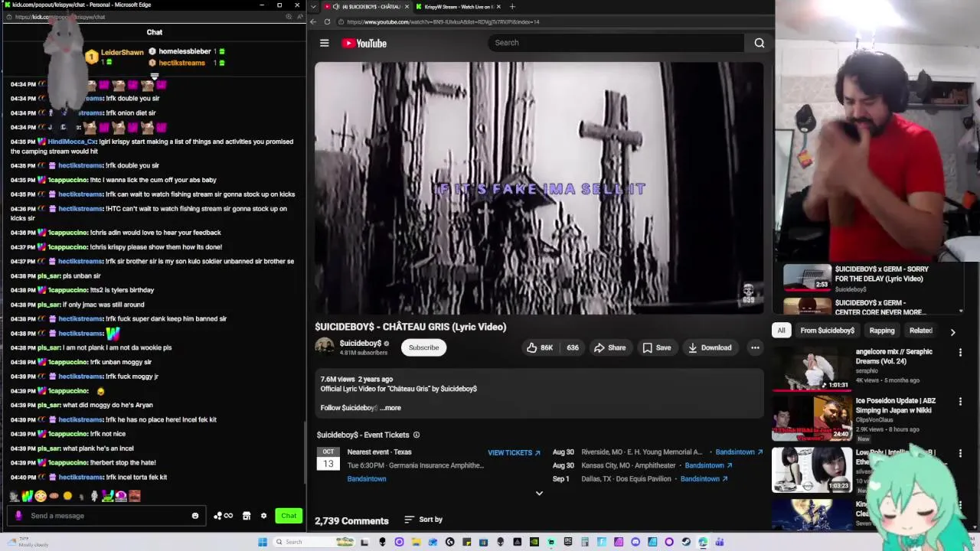This screenshot has width=980, height=551.
Task: Dislike the video showing 636
Action: coord(572,347)
